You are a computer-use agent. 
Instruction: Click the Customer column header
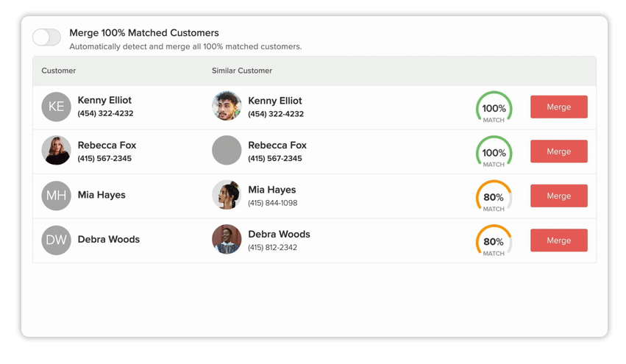[x=59, y=71]
